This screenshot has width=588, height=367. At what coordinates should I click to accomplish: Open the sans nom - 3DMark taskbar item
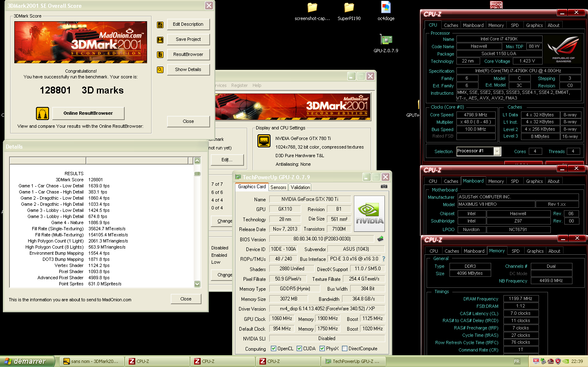91,361
